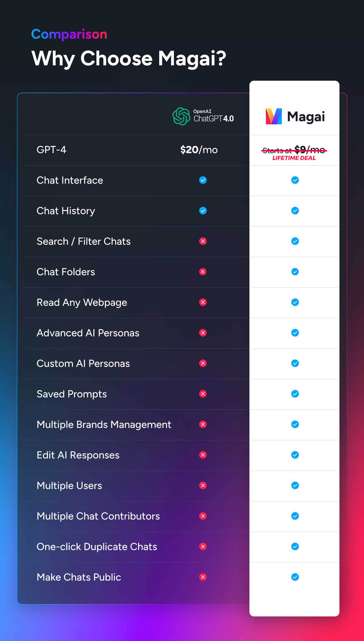Click Magai's check for Edit AI Responses
This screenshot has width=364, height=641.
[x=295, y=455]
